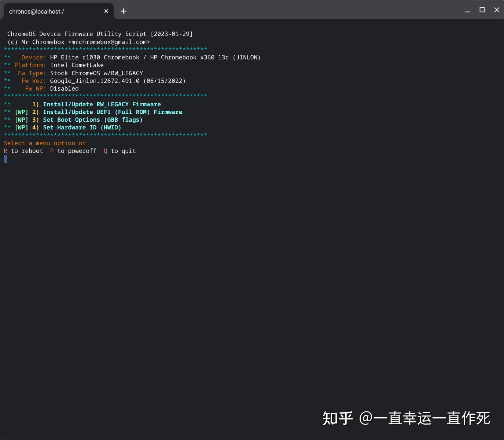Click the Set Hardware ID (HWID) line

(x=77, y=128)
